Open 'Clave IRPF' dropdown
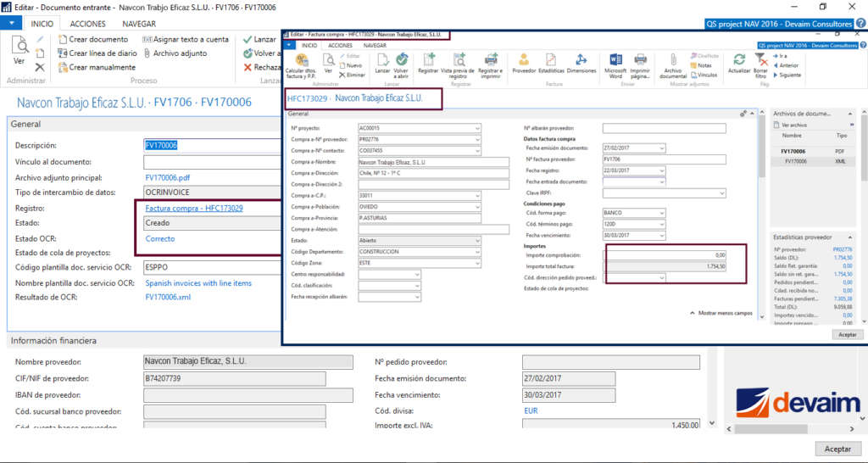Image resolution: width=868 pixels, height=463 pixels. pos(721,193)
